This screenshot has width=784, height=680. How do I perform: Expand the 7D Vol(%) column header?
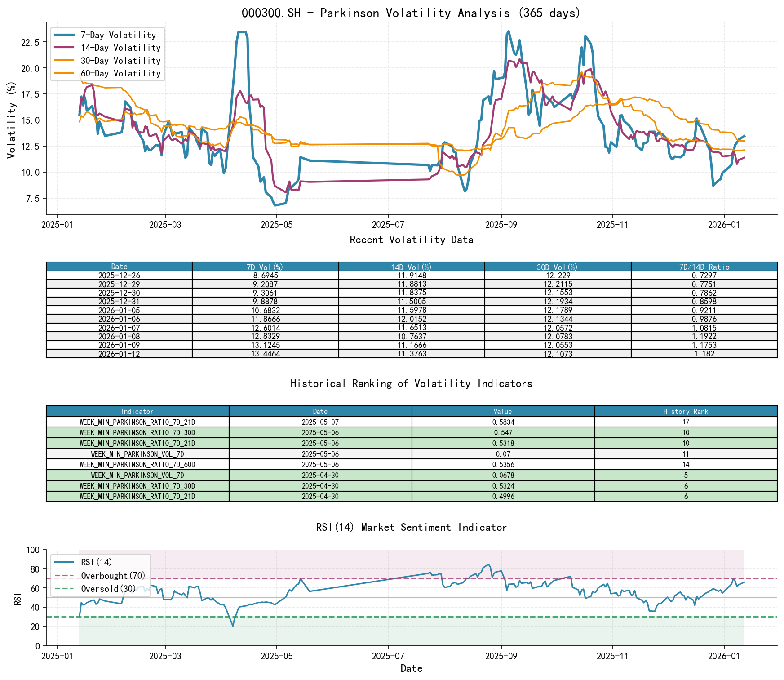tap(265, 267)
